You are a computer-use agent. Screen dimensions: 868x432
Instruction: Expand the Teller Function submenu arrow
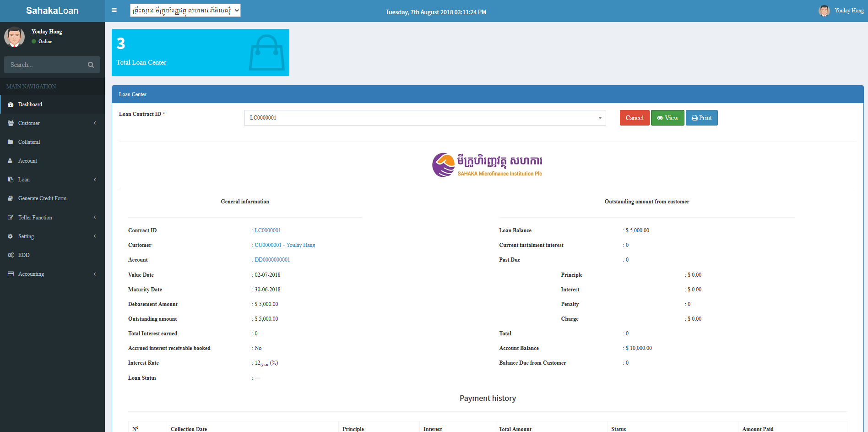(x=95, y=218)
